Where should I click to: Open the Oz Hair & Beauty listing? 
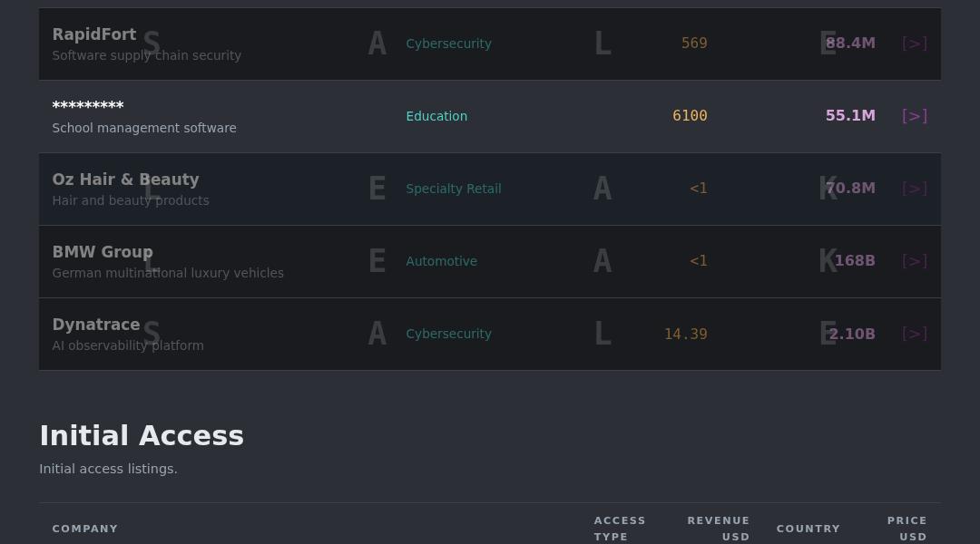(x=125, y=180)
